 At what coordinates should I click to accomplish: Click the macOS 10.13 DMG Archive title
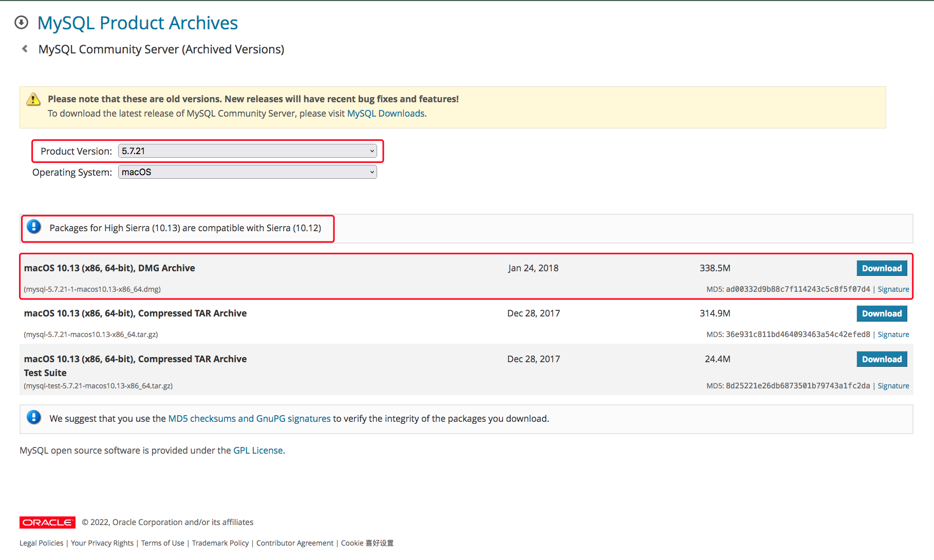(109, 268)
